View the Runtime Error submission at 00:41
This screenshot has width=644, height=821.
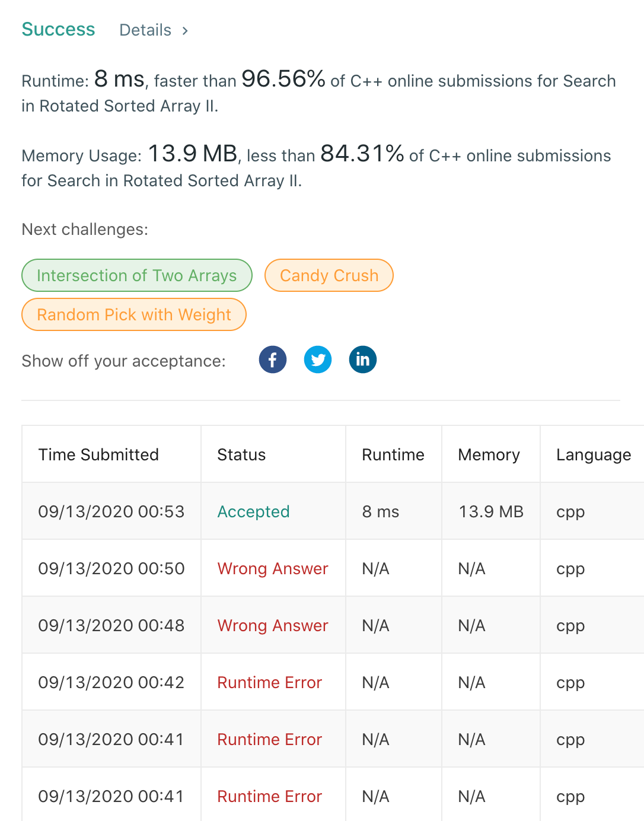pos(269,739)
